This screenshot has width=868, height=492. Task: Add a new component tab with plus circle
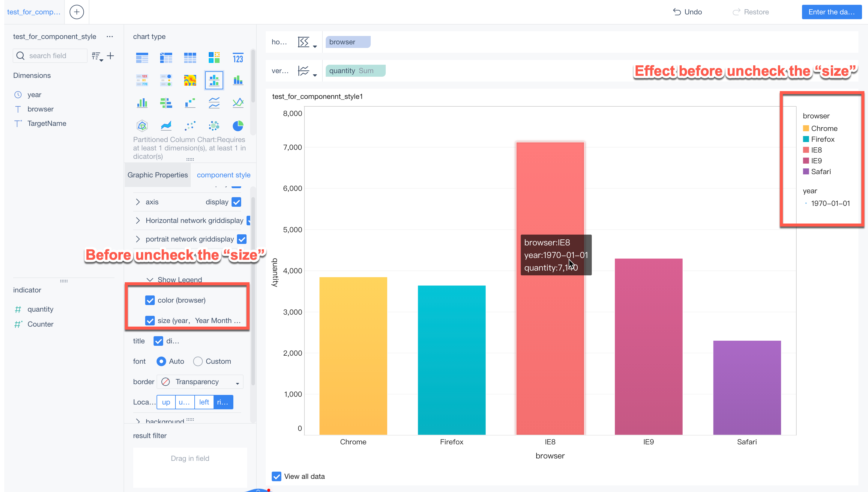(x=77, y=12)
